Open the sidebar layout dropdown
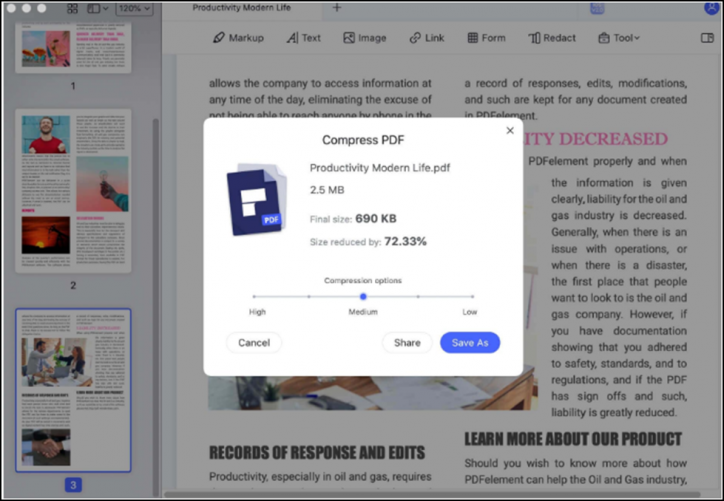724x501 pixels. coord(98,8)
